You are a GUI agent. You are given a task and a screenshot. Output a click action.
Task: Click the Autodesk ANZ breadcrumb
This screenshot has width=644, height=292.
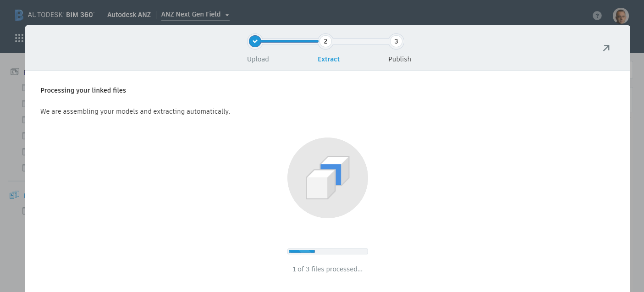click(129, 14)
